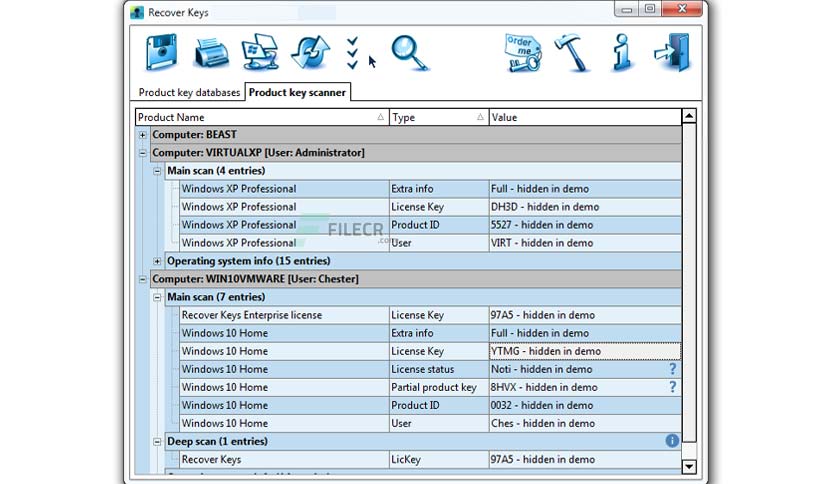Screen dimensions: 836x484
Task: Select 'DH3D - hidden in demo' value
Action: point(545,207)
